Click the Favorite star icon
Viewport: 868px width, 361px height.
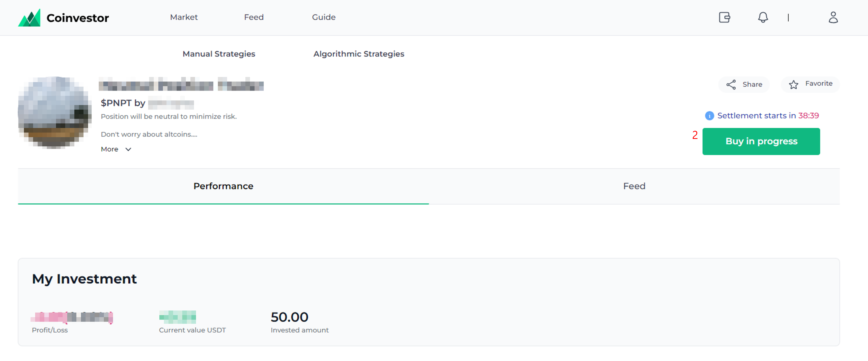point(794,84)
